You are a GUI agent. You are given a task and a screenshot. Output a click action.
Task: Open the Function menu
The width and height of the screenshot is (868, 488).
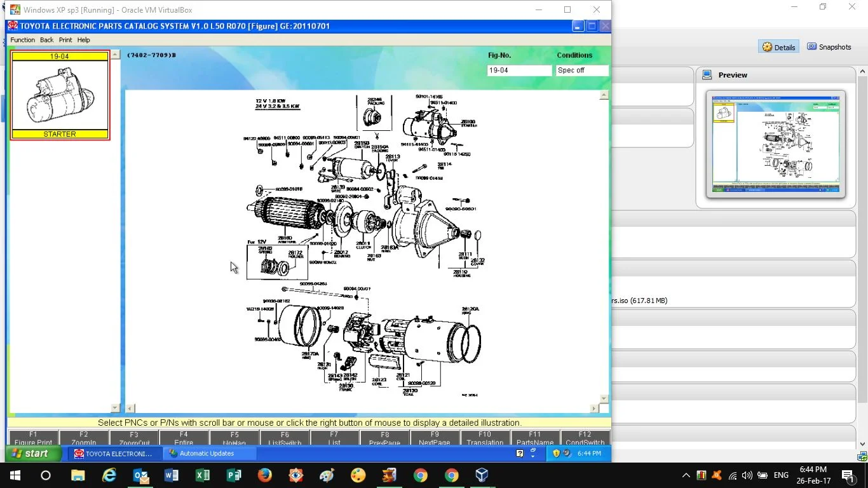(22, 40)
